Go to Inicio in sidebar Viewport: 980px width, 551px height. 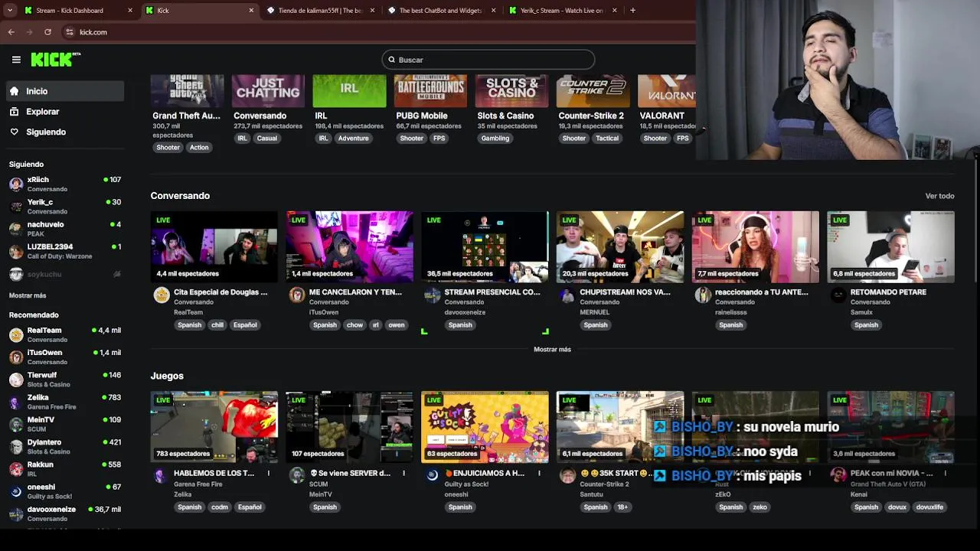click(65, 91)
